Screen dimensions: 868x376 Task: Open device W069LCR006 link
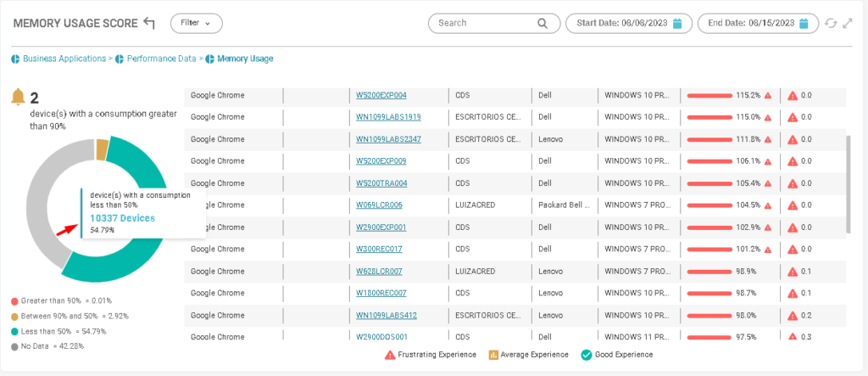[379, 205]
